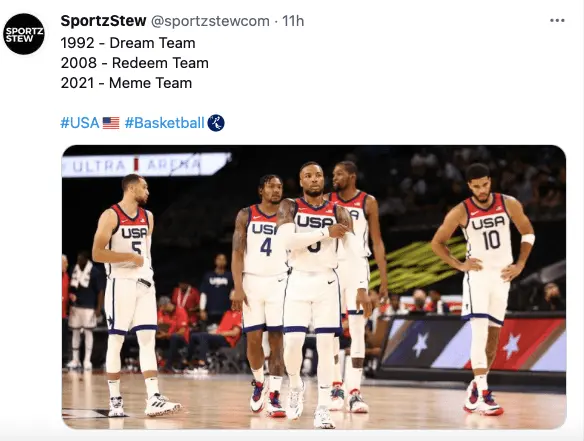
Task: Click the player wearing jersey number 5
Action: [130, 294]
